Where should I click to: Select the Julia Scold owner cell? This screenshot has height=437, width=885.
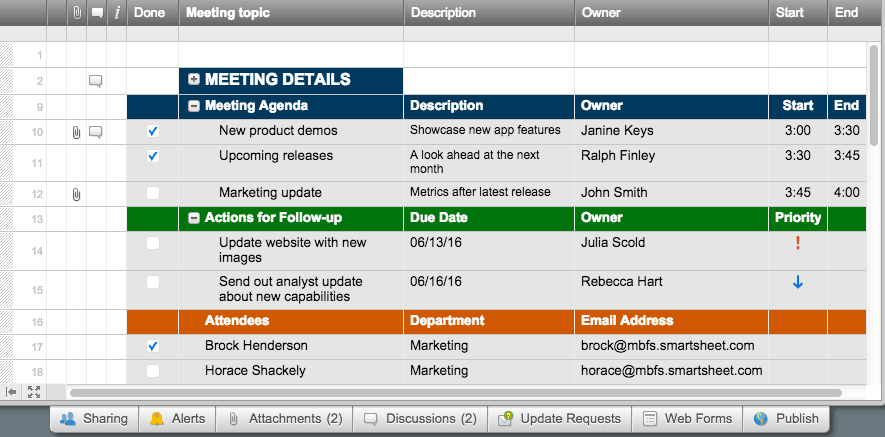tap(671, 243)
